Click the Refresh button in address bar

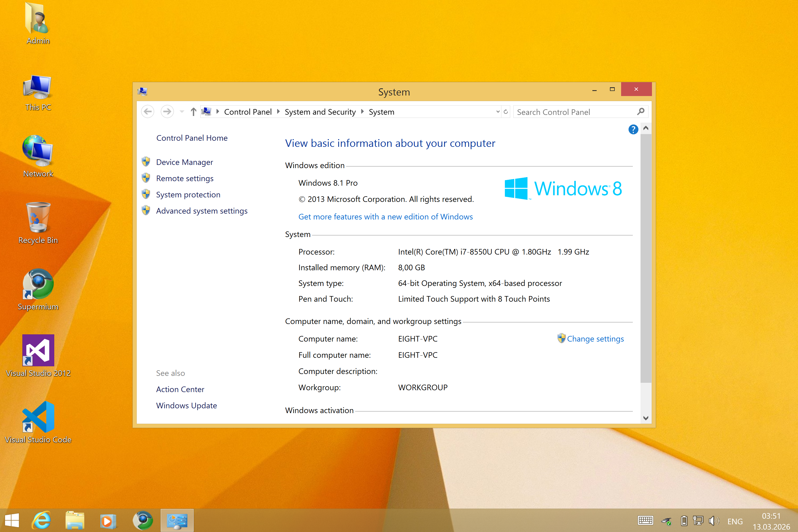point(506,112)
